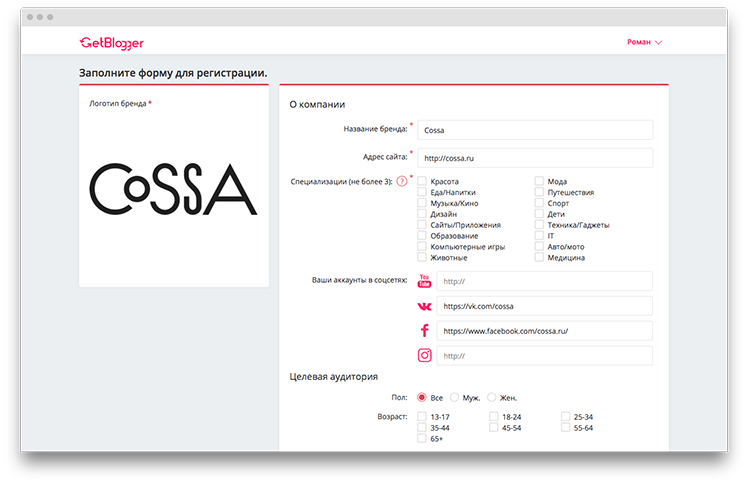Click the Название бренда input field

point(535,130)
